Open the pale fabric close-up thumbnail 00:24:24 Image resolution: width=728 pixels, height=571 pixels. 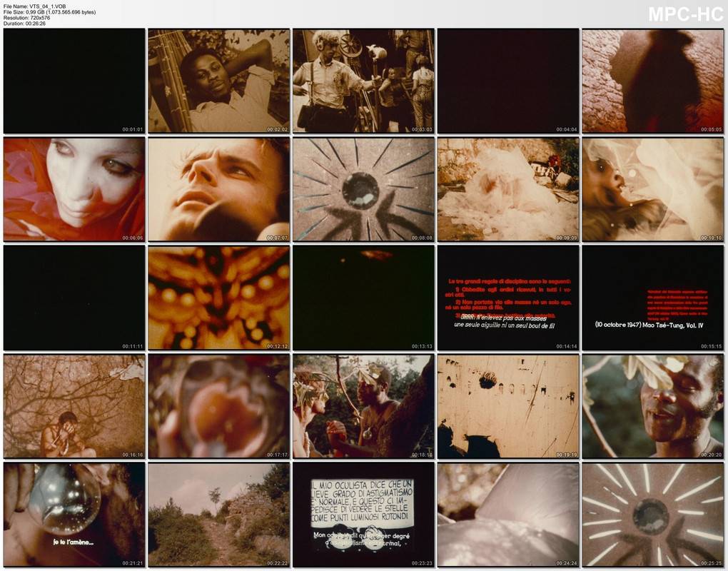click(508, 515)
